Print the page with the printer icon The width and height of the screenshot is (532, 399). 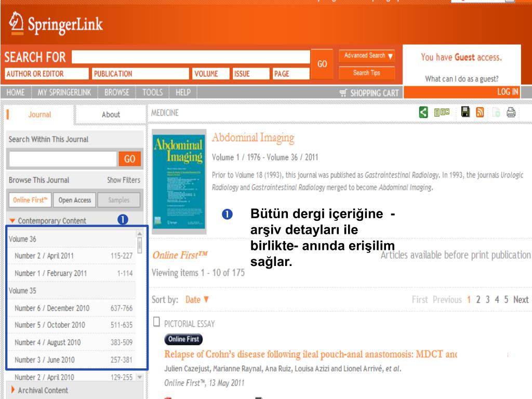coord(511,112)
